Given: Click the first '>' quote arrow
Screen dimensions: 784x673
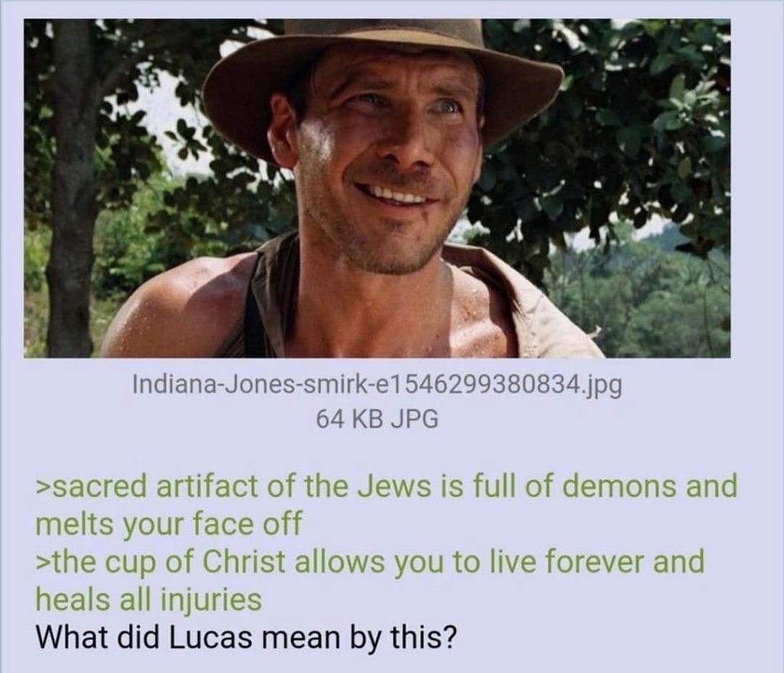Looking at the screenshot, I should 43,486.
